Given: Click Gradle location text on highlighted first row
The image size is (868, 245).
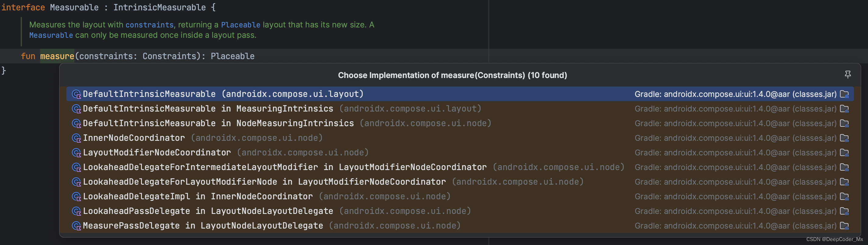Looking at the screenshot, I should [x=736, y=94].
